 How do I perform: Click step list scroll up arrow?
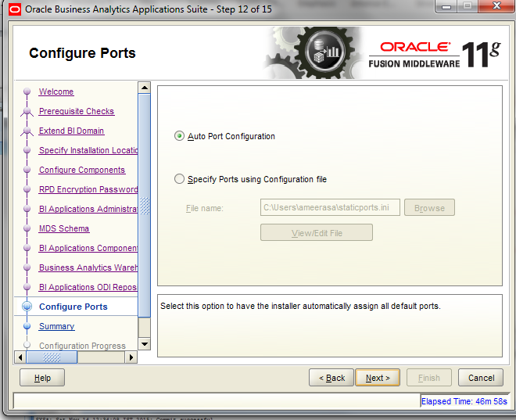point(145,88)
